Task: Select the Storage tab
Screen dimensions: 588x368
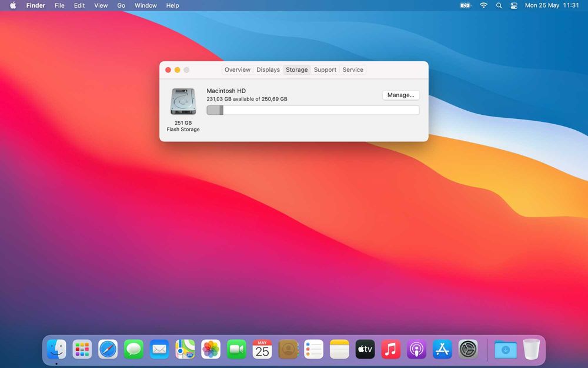Action: click(x=296, y=69)
